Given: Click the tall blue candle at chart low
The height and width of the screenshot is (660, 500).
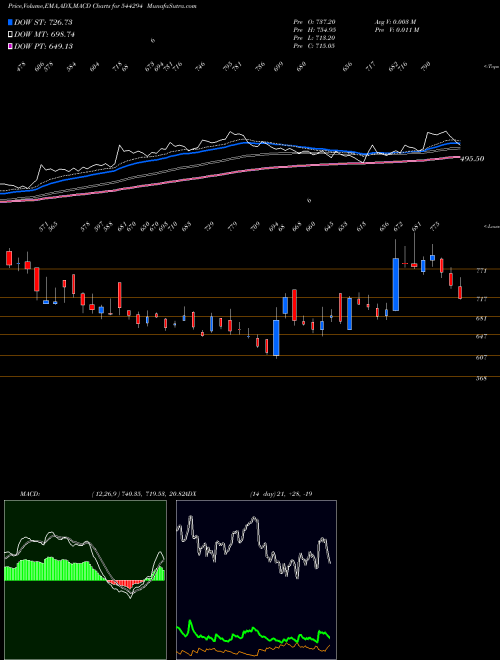Looking at the screenshot, I should (x=276, y=338).
